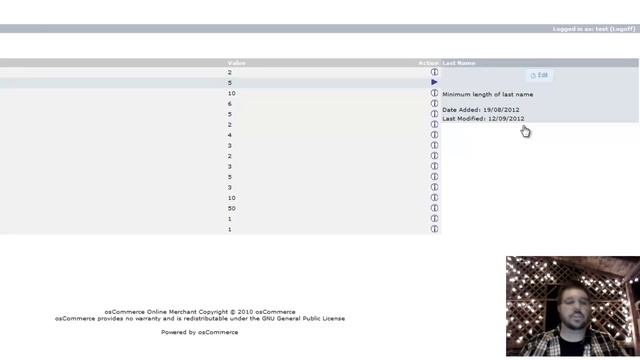Click info icon of the value 50 row
Viewport: 640px width, 360px height.
pyautogui.click(x=434, y=208)
